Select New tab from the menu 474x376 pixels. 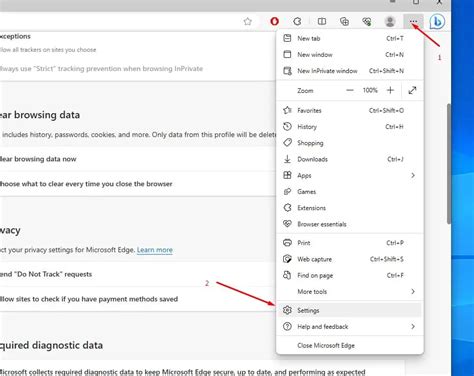350,38
